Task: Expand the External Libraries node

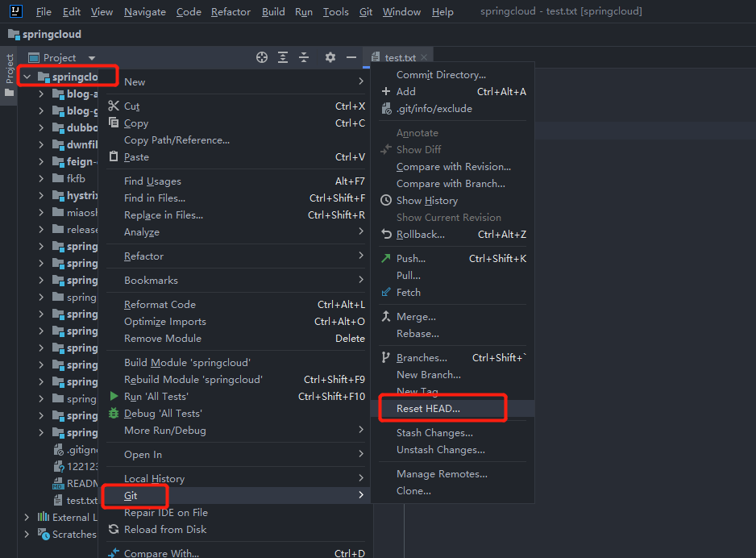Action: 27,517
